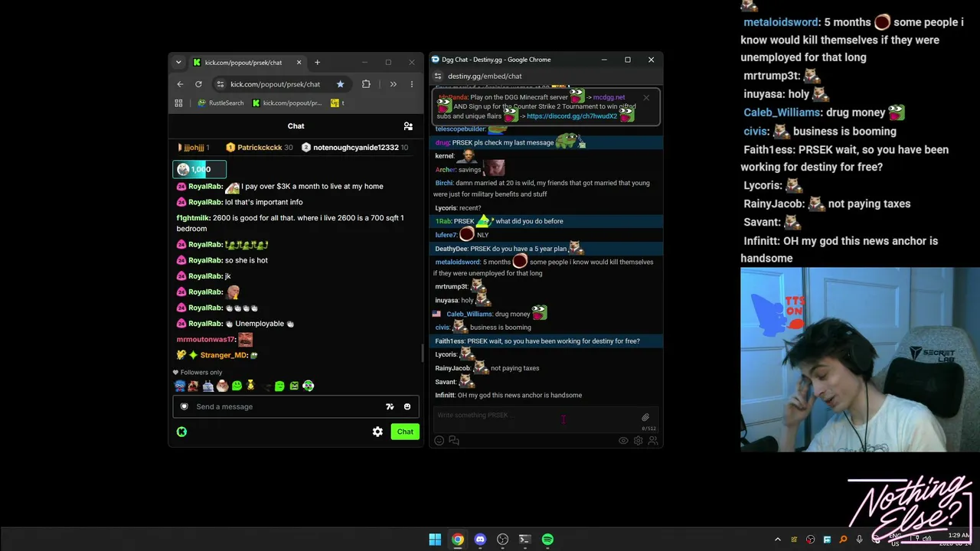This screenshot has height=551, width=980.
Task: Click the paperclip attach icon in DGG chat
Action: pyautogui.click(x=645, y=417)
